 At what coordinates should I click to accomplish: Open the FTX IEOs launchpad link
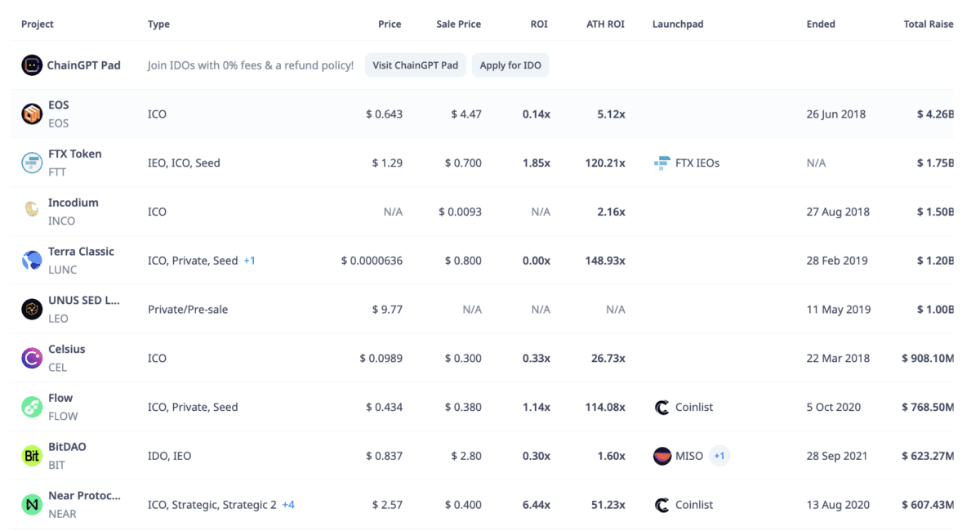697,163
